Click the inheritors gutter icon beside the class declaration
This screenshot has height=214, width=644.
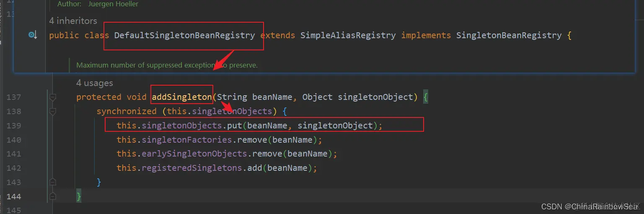pyautogui.click(x=33, y=35)
